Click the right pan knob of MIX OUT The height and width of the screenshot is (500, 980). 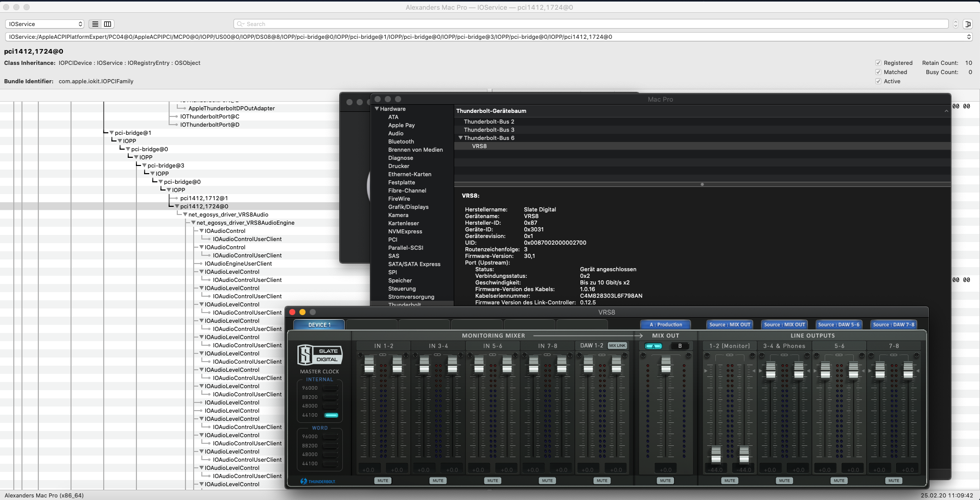tap(688, 355)
